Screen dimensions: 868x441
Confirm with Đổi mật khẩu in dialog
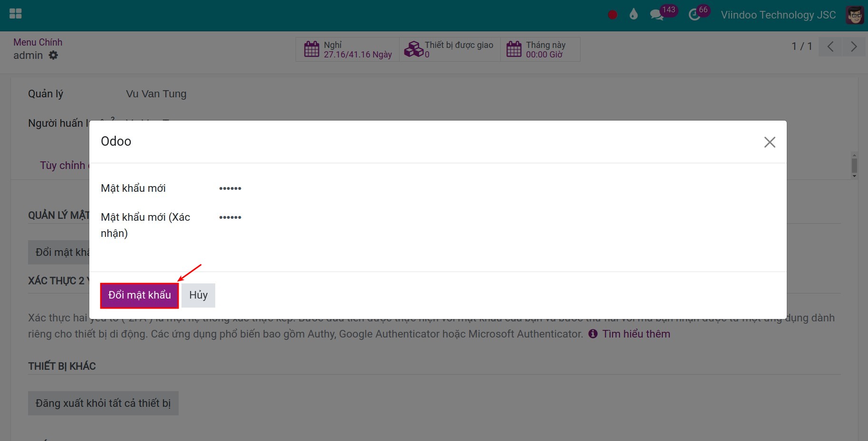click(140, 295)
